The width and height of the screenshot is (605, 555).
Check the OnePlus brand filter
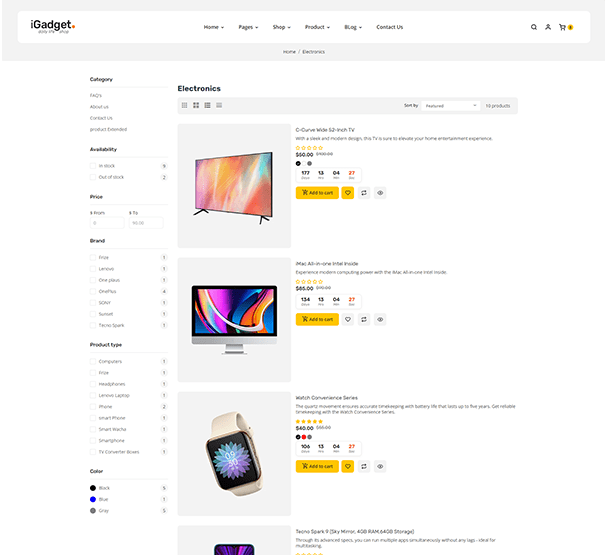(x=93, y=291)
